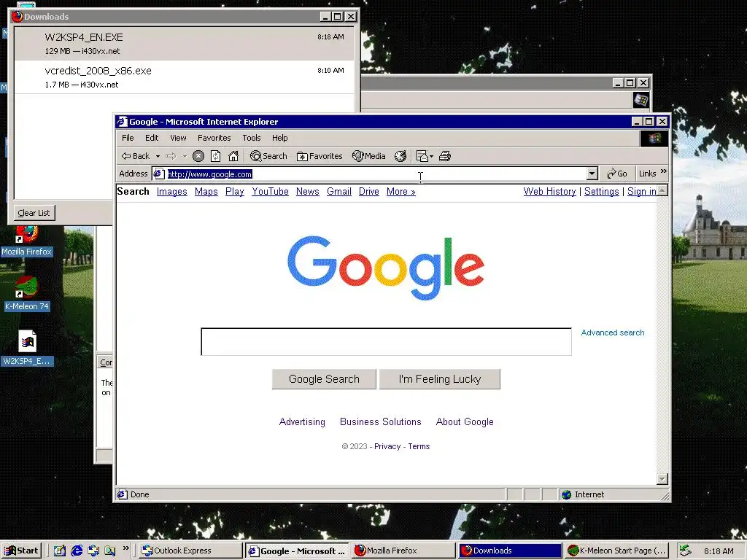Click the Forward arrow in IE toolbar
The image size is (747, 560).
coord(171,156)
